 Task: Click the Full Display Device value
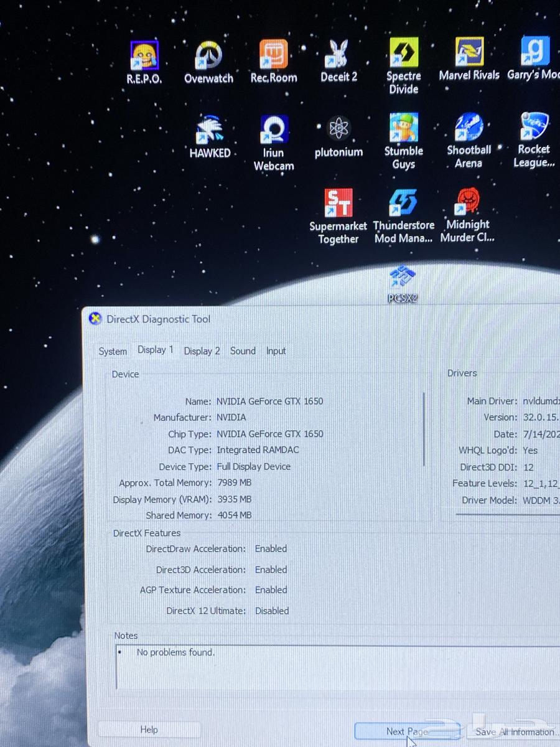pos(253,466)
